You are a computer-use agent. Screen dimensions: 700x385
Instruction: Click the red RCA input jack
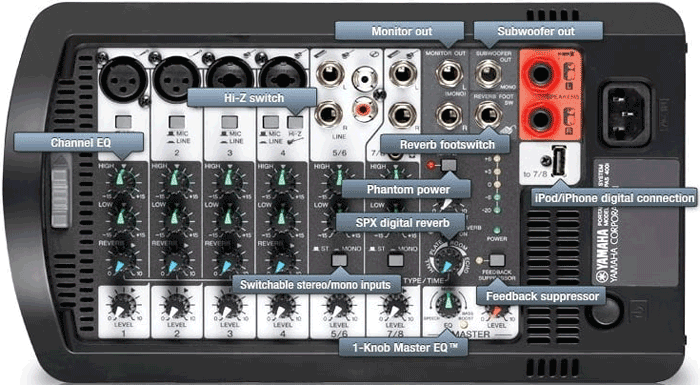pyautogui.click(x=365, y=109)
